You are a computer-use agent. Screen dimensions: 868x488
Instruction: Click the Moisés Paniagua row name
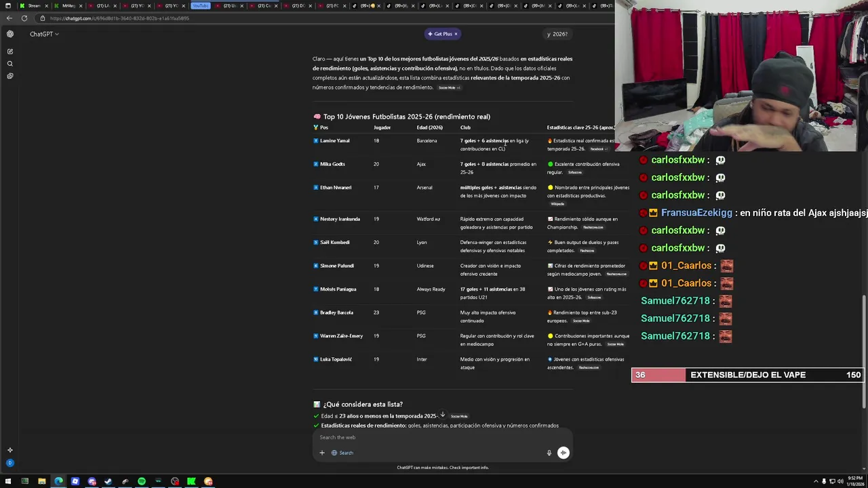pyautogui.click(x=338, y=289)
